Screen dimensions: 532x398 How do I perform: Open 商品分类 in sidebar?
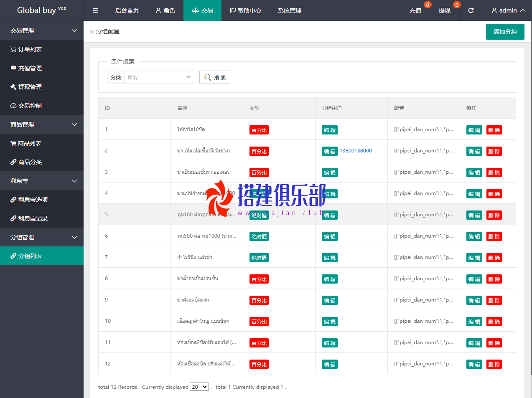(x=42, y=162)
